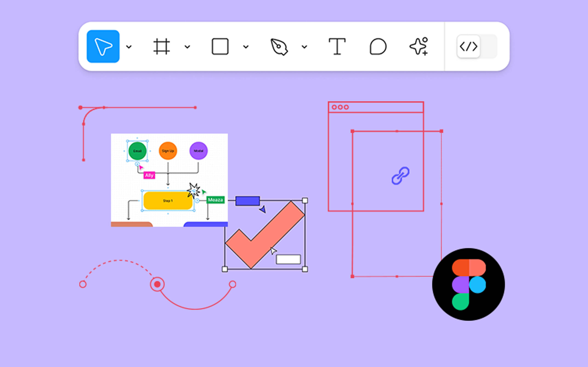Click the green Email circle node
This screenshot has width=588, height=367.
[x=137, y=151]
